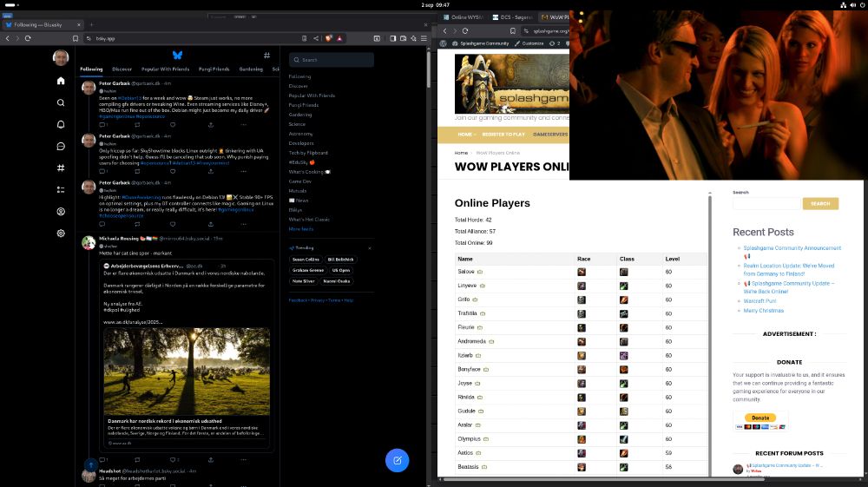Open system power icon in top bar
The height and width of the screenshot is (487, 868).
[x=863, y=4]
